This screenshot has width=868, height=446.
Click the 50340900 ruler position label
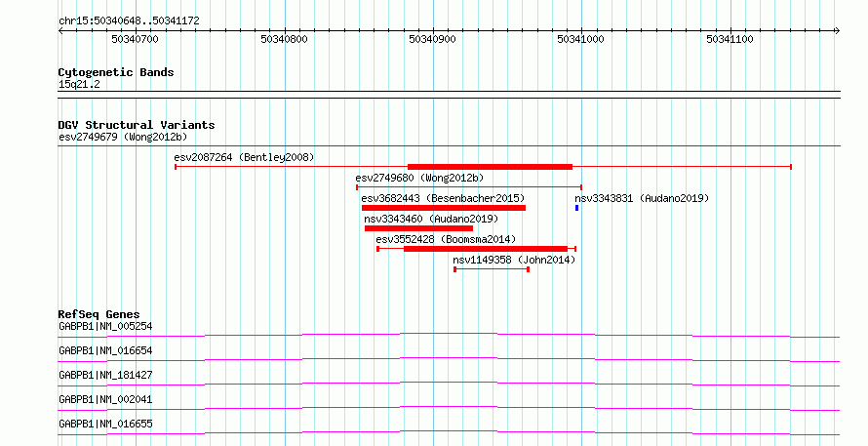tap(432, 39)
